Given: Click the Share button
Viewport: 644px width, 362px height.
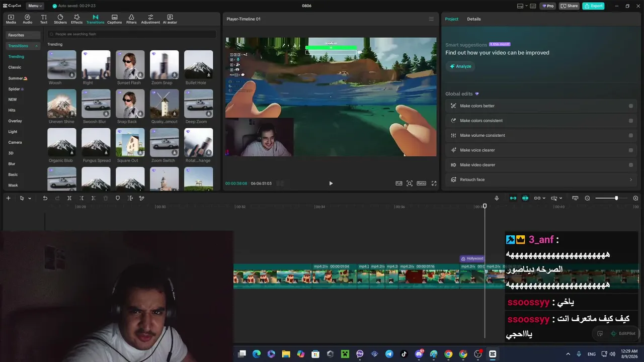Looking at the screenshot, I should coord(570,6).
